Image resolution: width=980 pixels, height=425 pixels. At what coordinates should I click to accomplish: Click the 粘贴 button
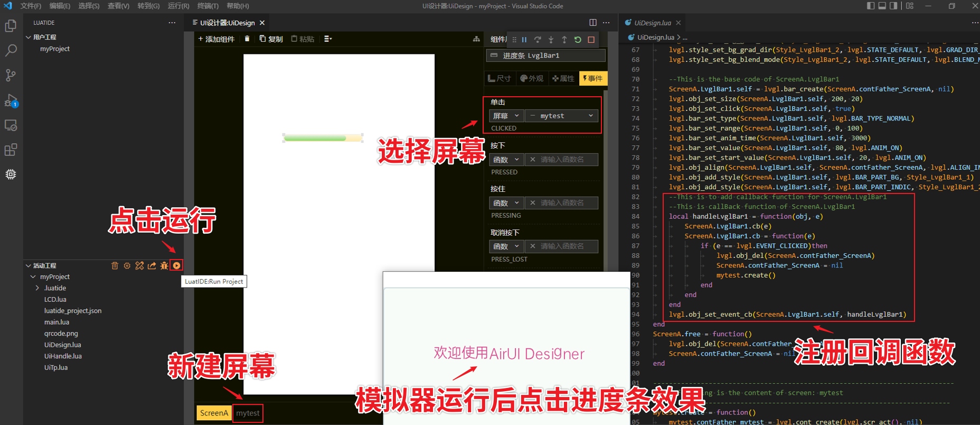[303, 39]
